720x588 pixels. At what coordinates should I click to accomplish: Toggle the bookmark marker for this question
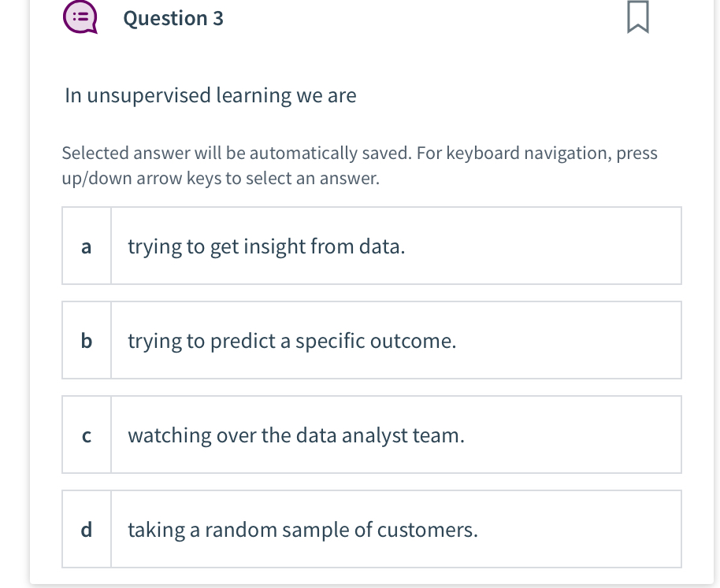tap(638, 17)
